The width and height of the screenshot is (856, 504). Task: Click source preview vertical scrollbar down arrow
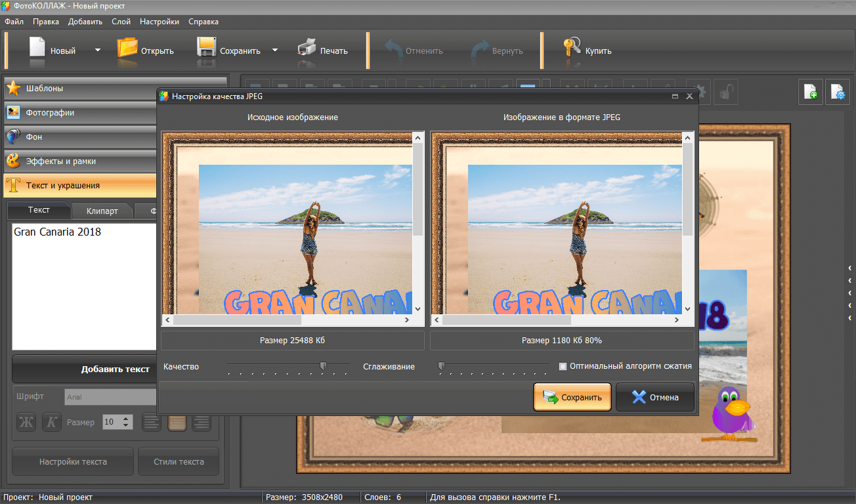[418, 308]
